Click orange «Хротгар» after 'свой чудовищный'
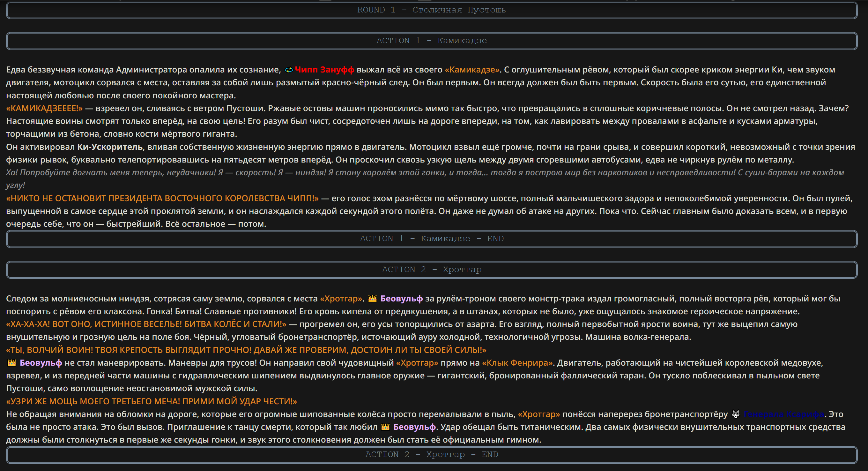Screen dimensions: 868x471 tap(417, 363)
